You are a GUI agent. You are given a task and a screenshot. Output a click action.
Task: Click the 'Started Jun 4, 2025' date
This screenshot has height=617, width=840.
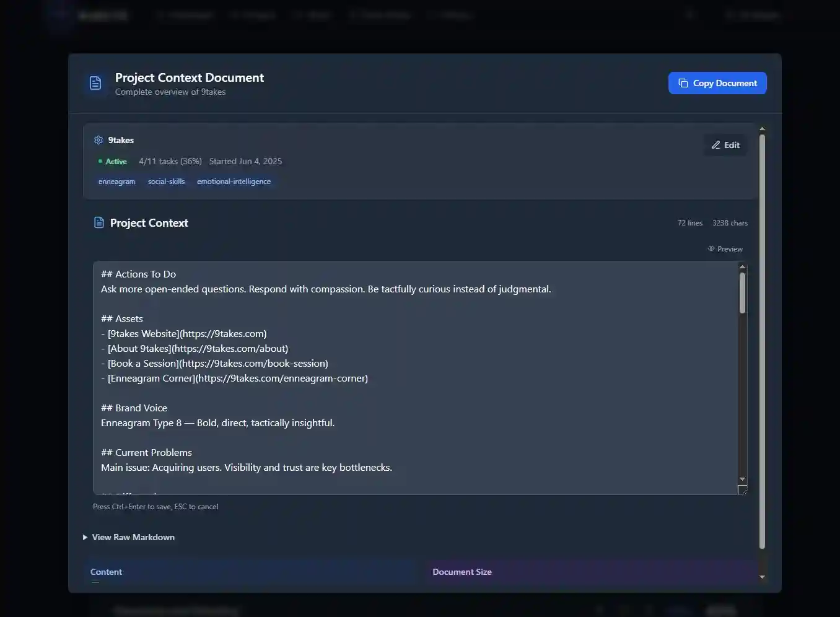pos(245,161)
